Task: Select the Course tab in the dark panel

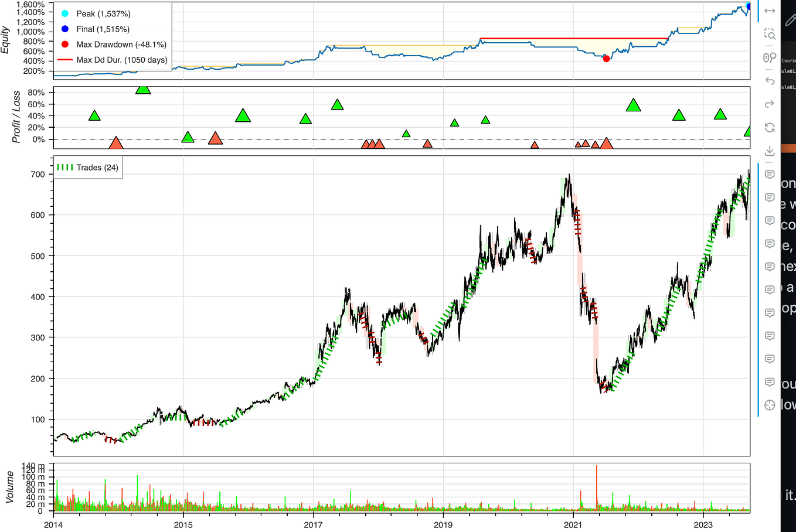Action: pos(791,61)
